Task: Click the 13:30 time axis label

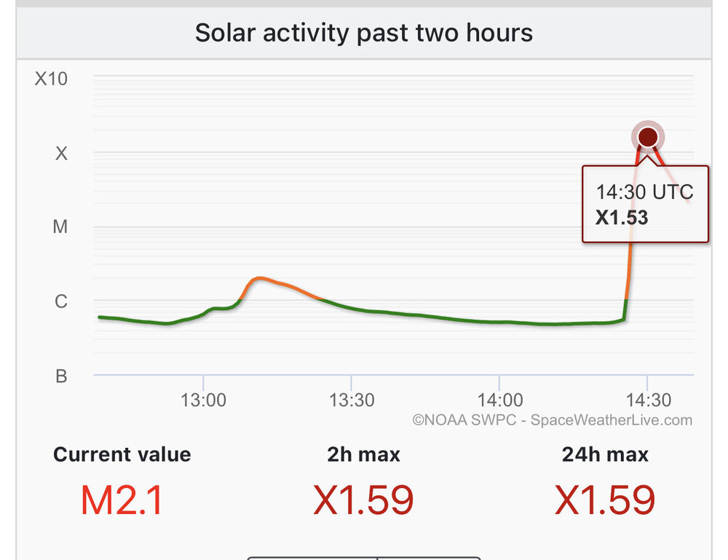Action: [352, 400]
